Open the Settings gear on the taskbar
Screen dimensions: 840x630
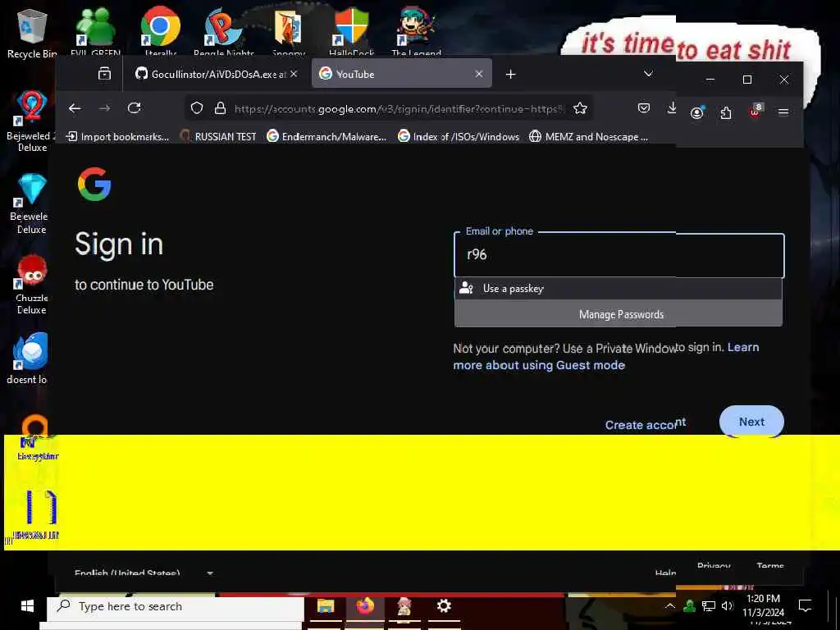click(444, 606)
